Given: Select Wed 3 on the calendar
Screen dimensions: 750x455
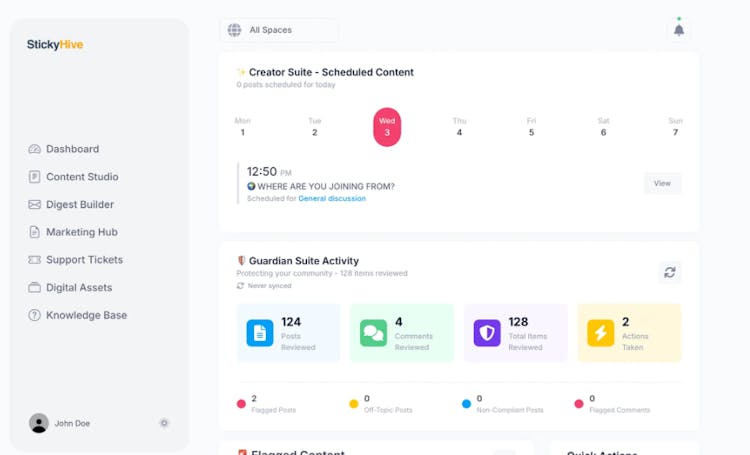Looking at the screenshot, I should tap(387, 127).
